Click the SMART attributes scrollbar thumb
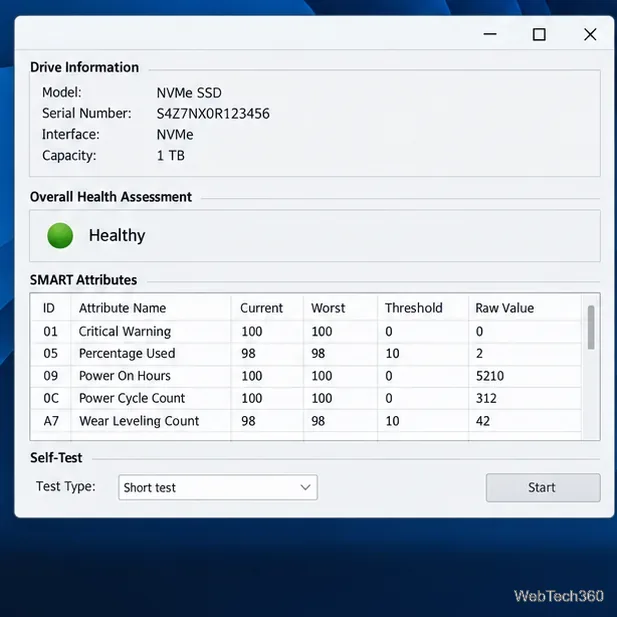Screen dimensions: 617x617 point(591,327)
